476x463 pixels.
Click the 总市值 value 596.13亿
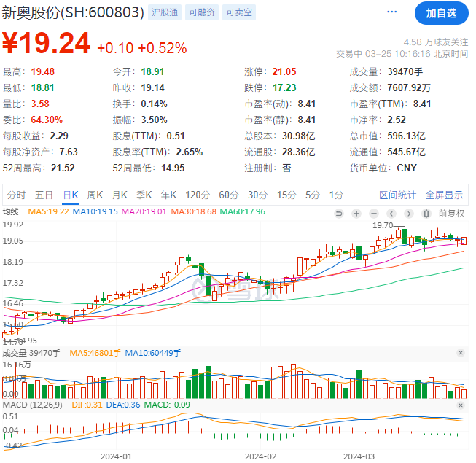point(407,136)
